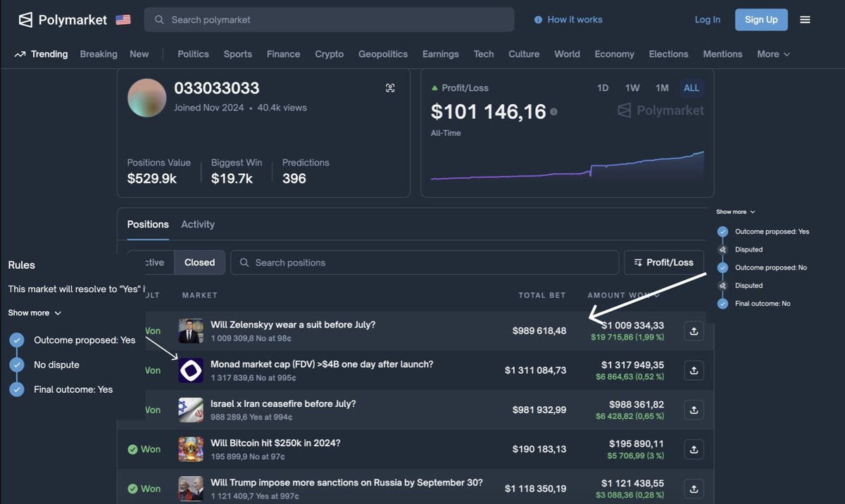The height and width of the screenshot is (504, 845).
Task: Switch to the Active positions filter
Action: pos(154,263)
